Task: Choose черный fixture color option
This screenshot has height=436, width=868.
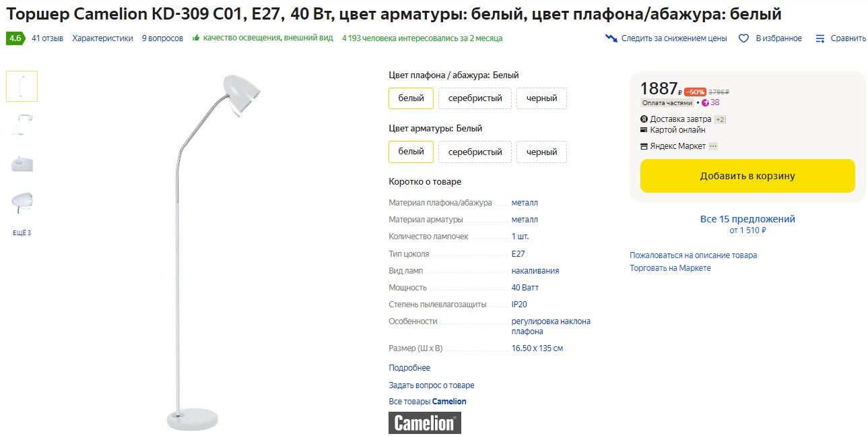Action: (541, 152)
